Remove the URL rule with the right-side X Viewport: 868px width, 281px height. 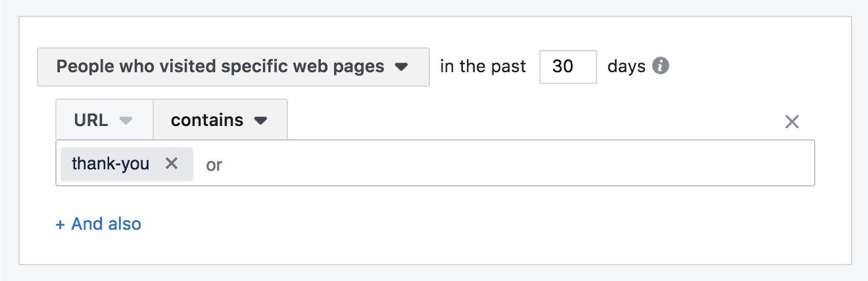[792, 121]
